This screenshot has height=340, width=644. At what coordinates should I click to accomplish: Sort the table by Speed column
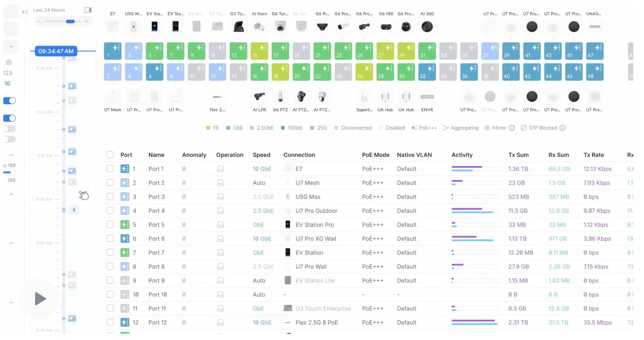(261, 155)
